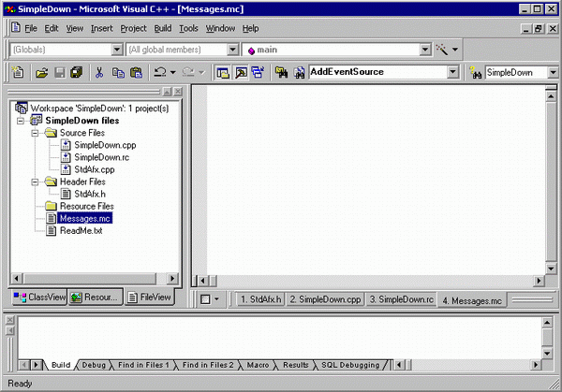Open the Insert menu
Image resolution: width=562 pixels, height=392 pixels.
(101, 28)
